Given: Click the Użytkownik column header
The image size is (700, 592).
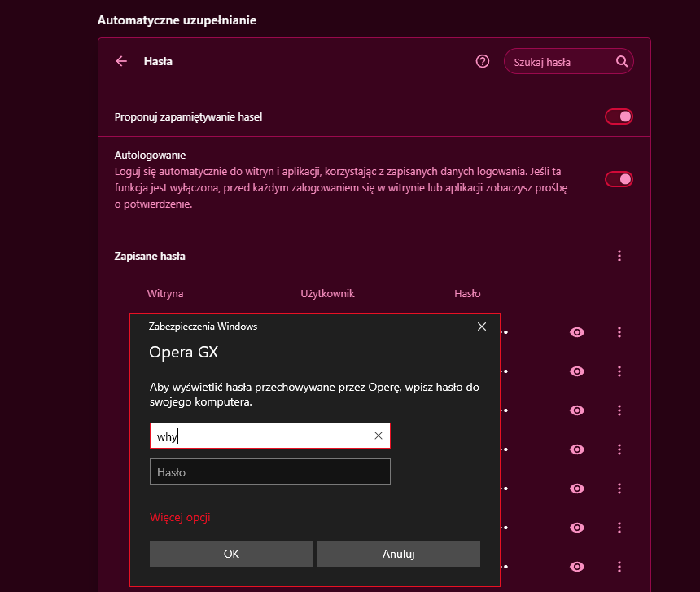Looking at the screenshot, I should pos(327,294).
